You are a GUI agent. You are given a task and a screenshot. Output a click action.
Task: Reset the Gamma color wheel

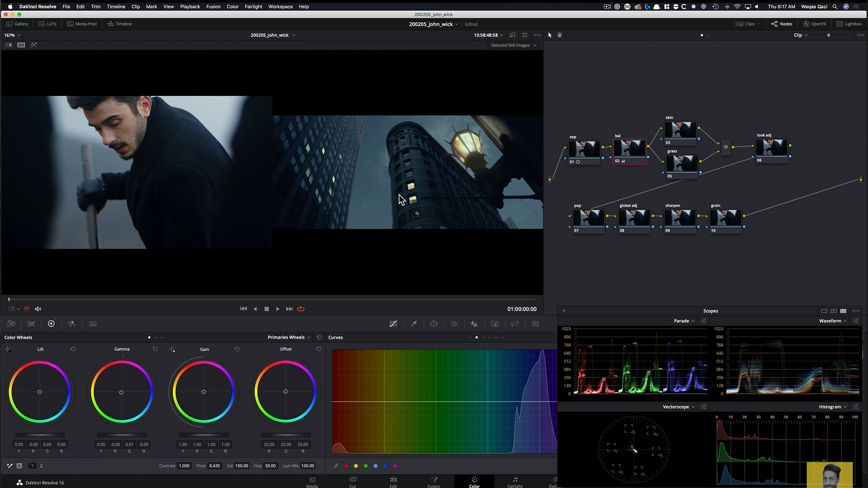point(155,349)
